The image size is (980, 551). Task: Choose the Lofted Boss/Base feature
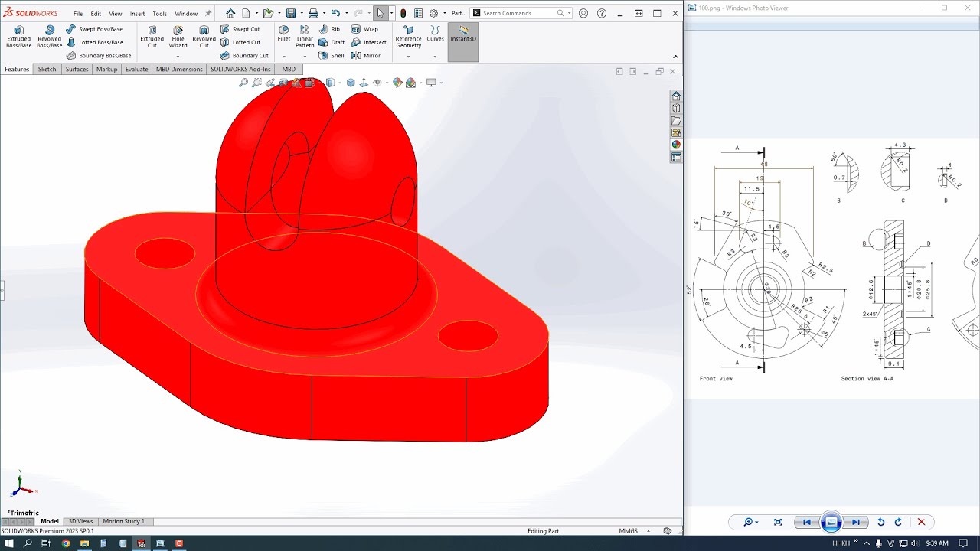pyautogui.click(x=94, y=42)
